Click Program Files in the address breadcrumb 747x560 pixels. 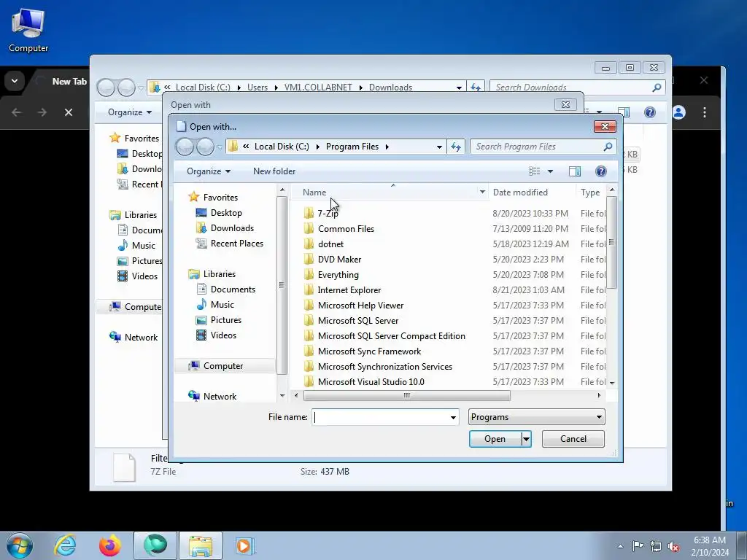(x=352, y=147)
